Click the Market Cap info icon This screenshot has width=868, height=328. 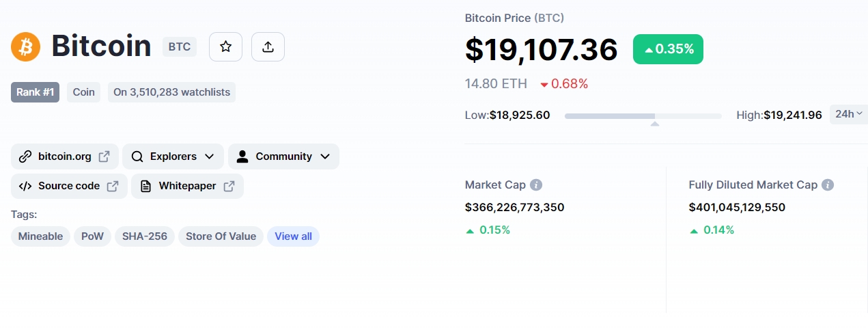[536, 184]
